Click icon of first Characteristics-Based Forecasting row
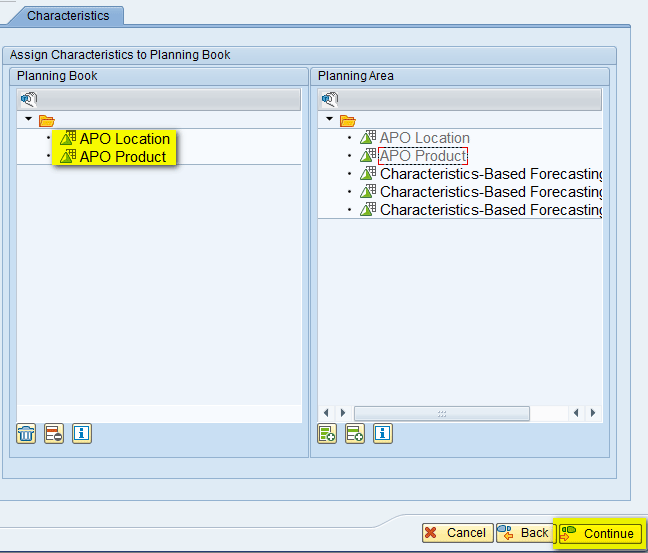The height and width of the screenshot is (553, 648). pyautogui.click(x=368, y=174)
